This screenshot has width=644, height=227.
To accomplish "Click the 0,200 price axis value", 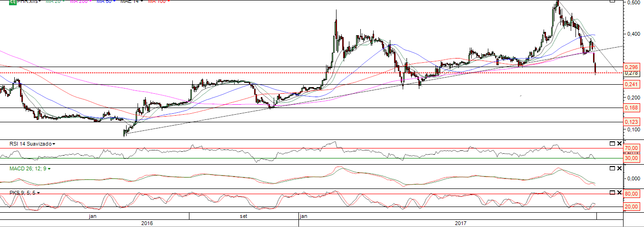I will pos(633,97).
